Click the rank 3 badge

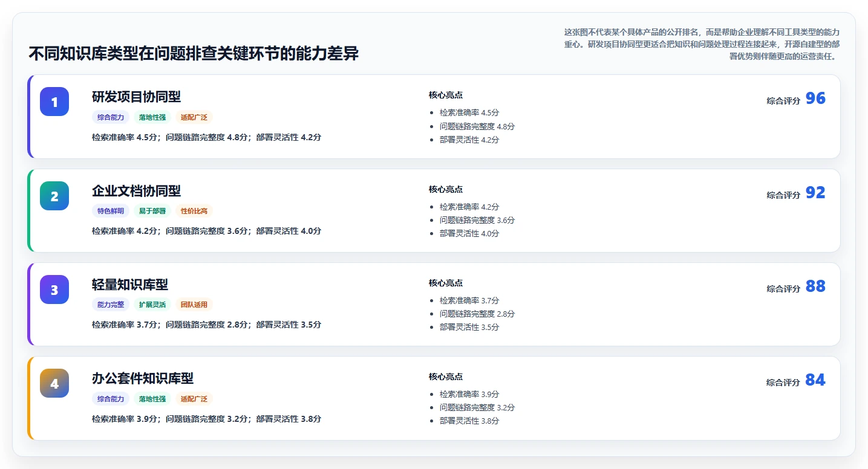click(x=54, y=289)
